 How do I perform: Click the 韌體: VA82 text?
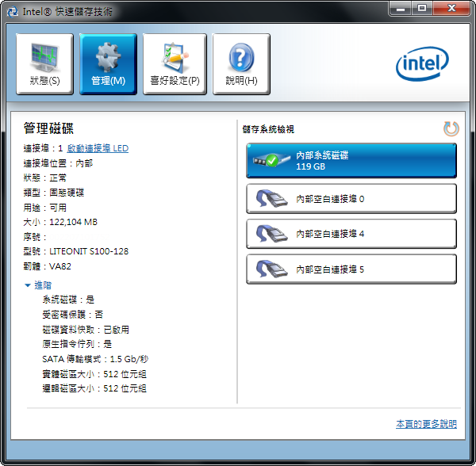(x=48, y=266)
